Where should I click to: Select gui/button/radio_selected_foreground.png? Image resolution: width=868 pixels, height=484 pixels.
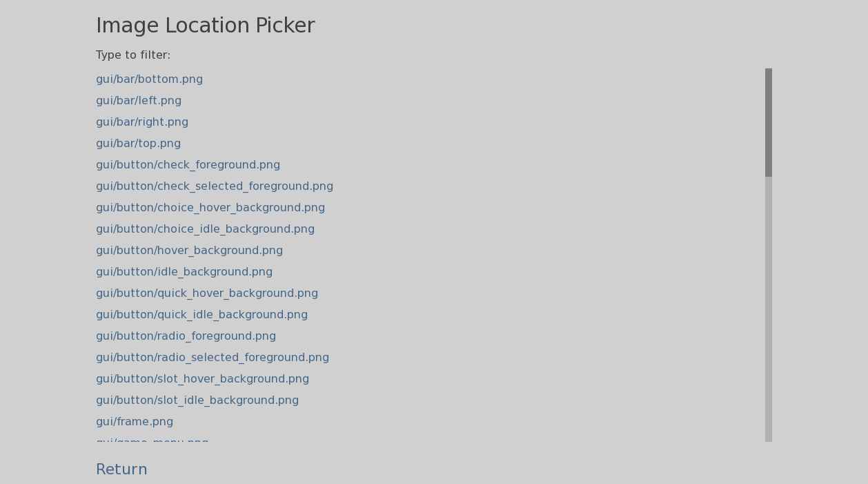pyautogui.click(x=213, y=357)
